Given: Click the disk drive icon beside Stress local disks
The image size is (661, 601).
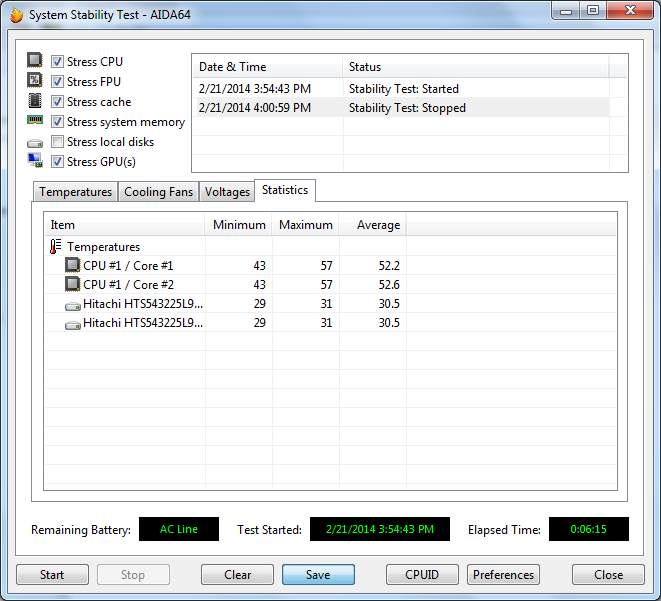Looking at the screenshot, I should point(35,143).
